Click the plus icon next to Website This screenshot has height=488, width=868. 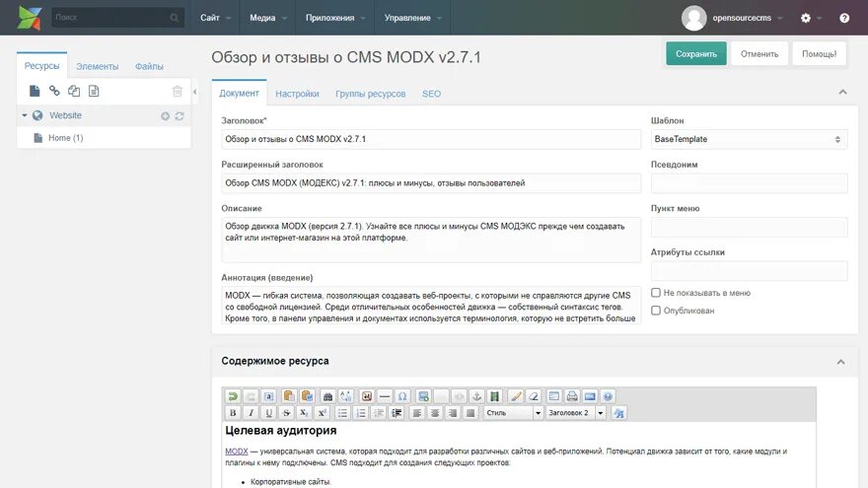point(165,116)
